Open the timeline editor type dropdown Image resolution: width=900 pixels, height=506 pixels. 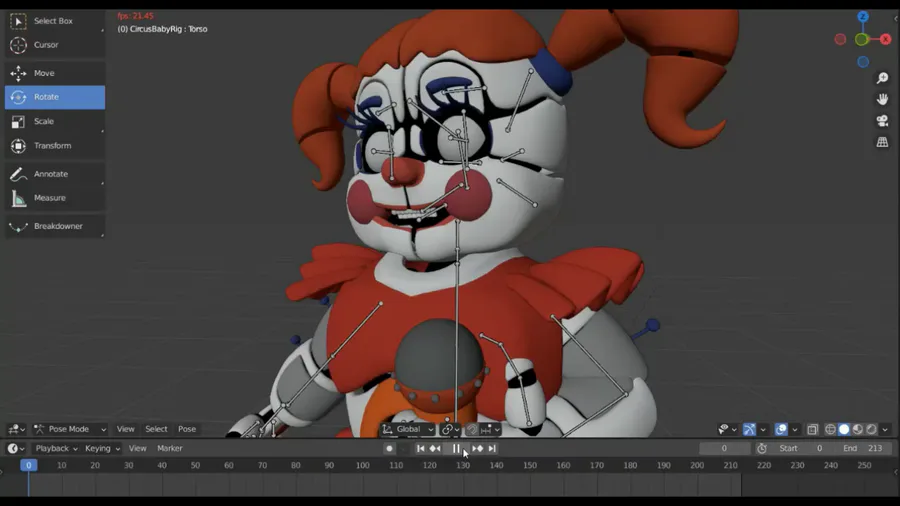click(15, 449)
